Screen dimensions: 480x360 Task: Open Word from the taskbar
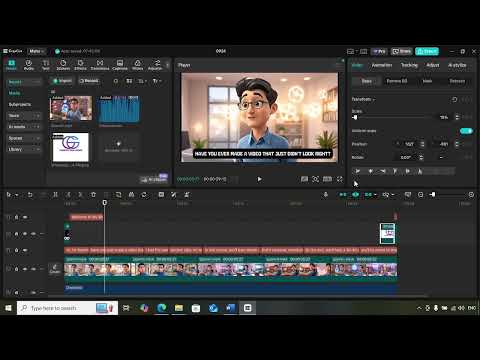coord(230,308)
